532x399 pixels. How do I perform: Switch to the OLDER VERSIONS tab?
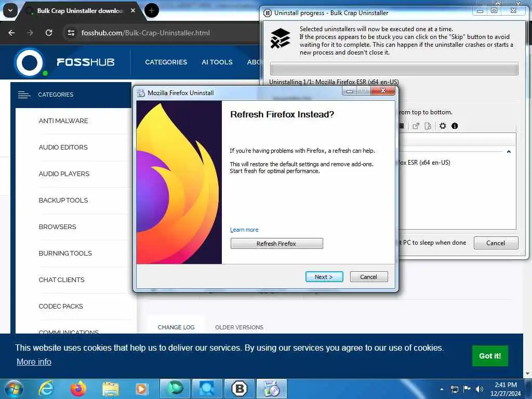click(x=239, y=327)
